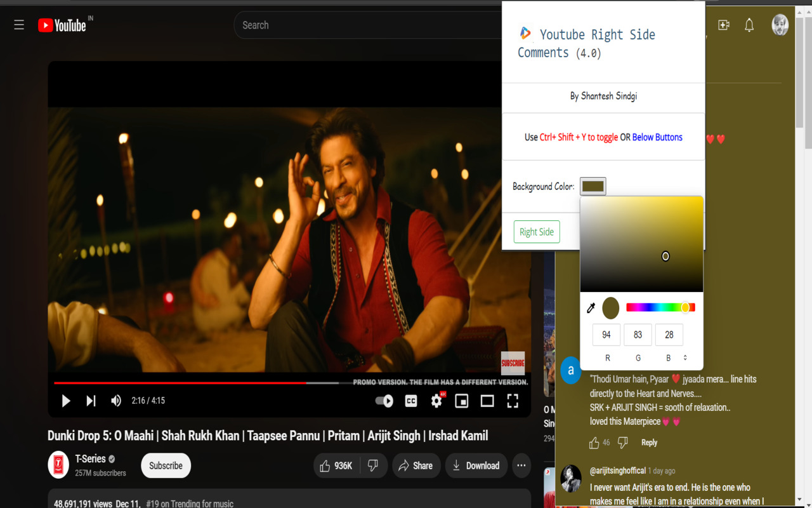Image resolution: width=812 pixels, height=508 pixels.
Task: Open the @arijitsinghoffical commenter profile
Action: pos(618,471)
